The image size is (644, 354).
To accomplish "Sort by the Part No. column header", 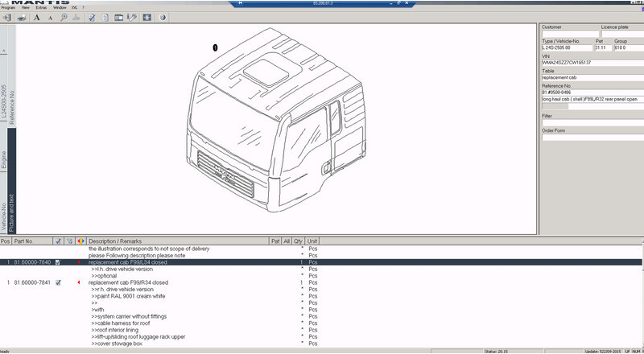I will coord(32,241).
